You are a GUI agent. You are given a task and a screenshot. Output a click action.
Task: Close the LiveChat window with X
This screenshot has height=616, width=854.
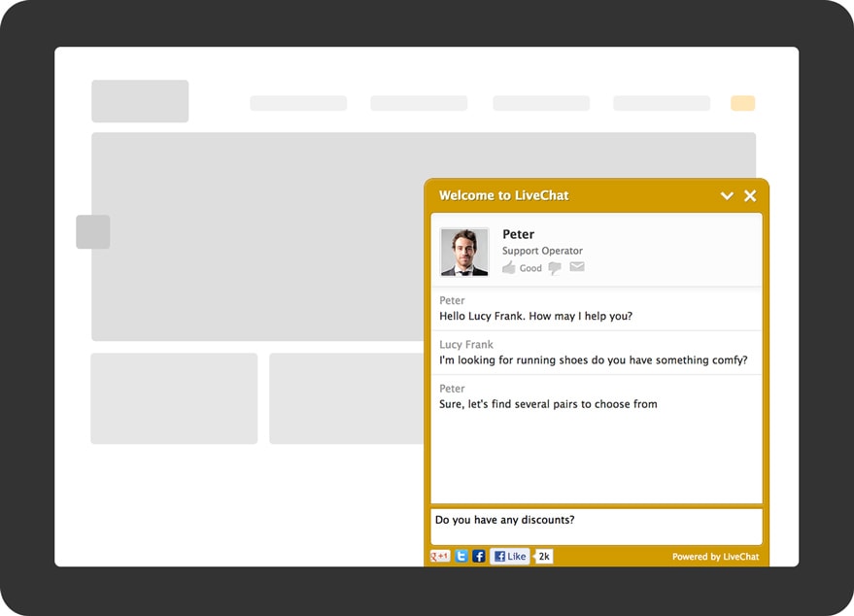click(x=750, y=196)
